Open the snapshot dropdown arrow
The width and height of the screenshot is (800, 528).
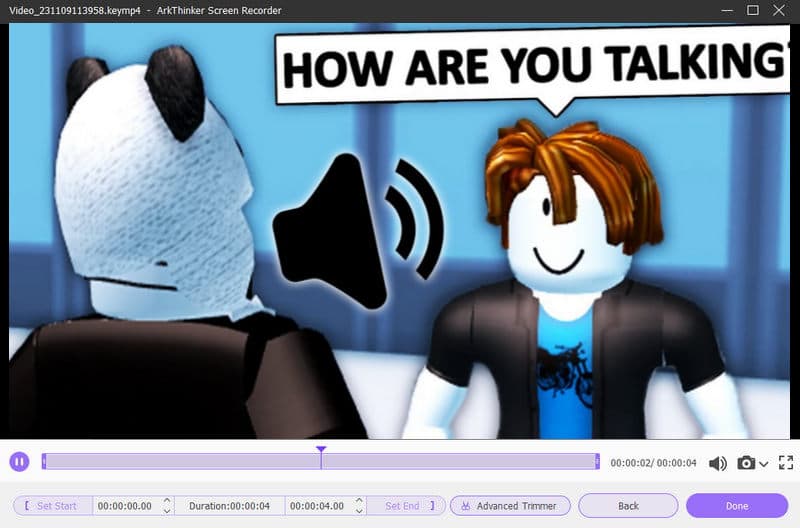pos(763,464)
